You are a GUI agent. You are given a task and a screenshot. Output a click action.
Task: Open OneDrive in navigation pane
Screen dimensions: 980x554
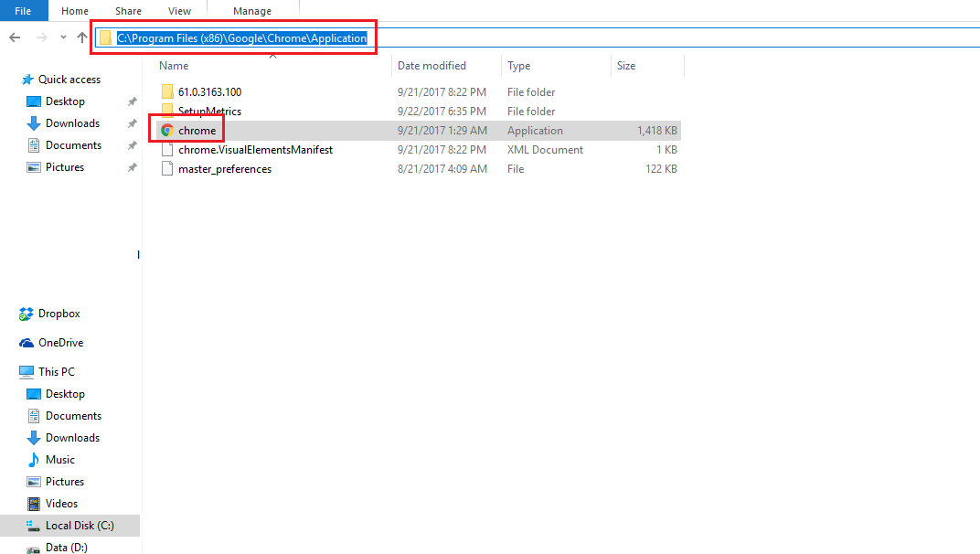tap(60, 343)
